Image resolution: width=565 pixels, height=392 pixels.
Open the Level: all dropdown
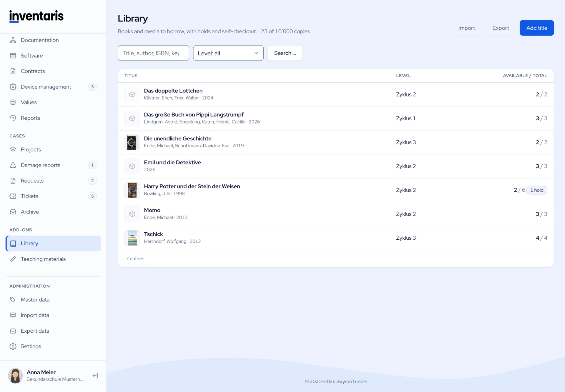click(x=228, y=53)
